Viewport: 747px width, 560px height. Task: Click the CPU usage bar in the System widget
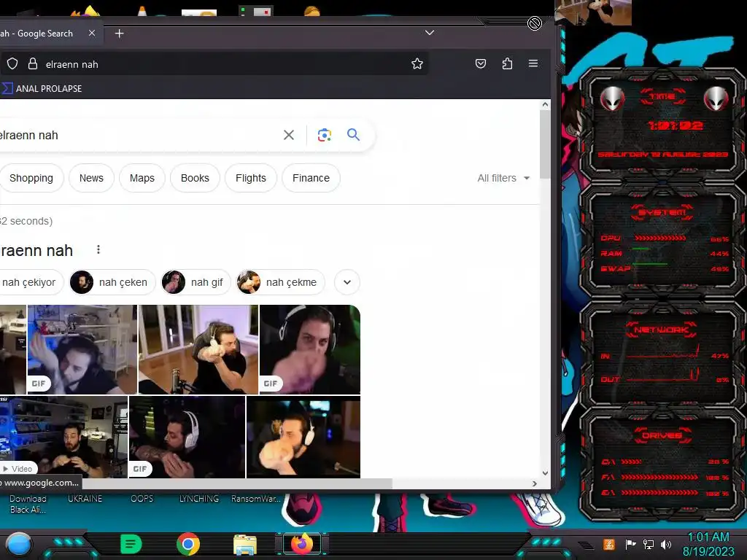pyautogui.click(x=660, y=238)
